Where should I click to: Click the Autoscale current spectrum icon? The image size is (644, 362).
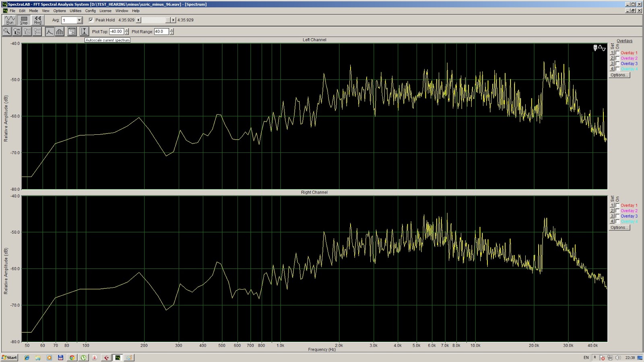(x=85, y=31)
